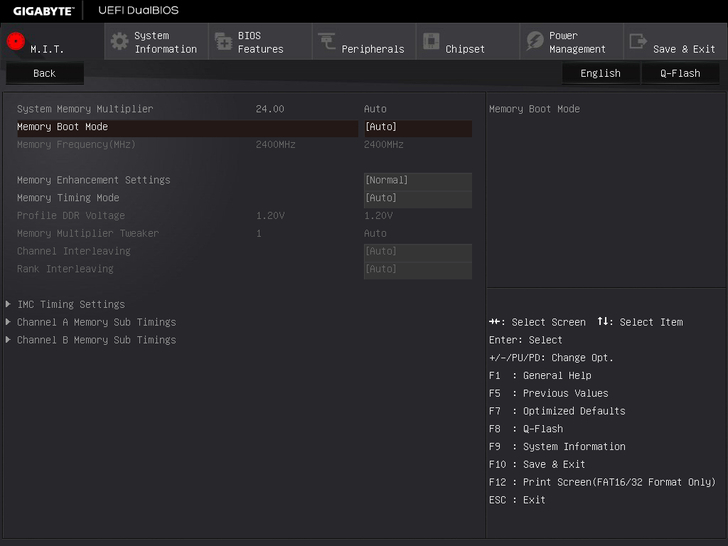Change Memory Enhancement Settings Normal value

tap(417, 180)
